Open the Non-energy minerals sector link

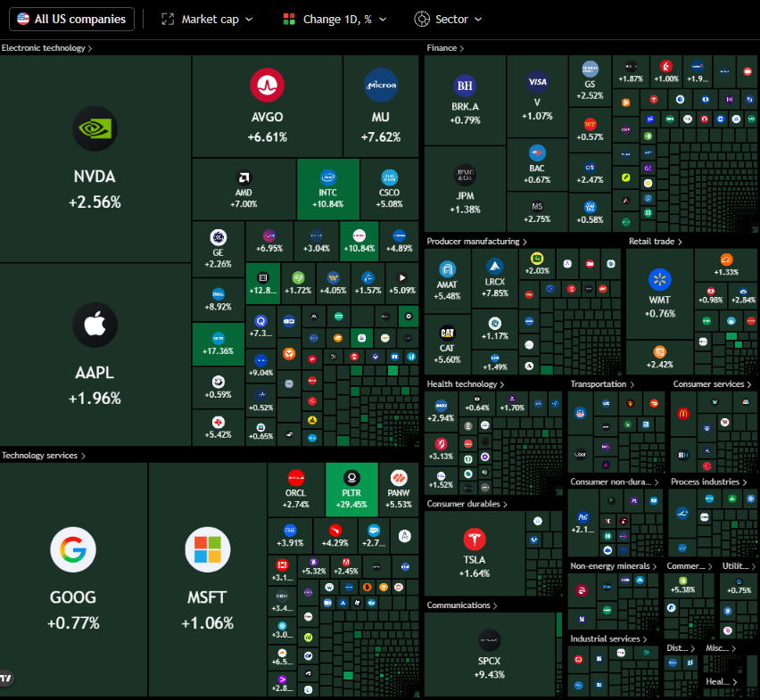613,566
